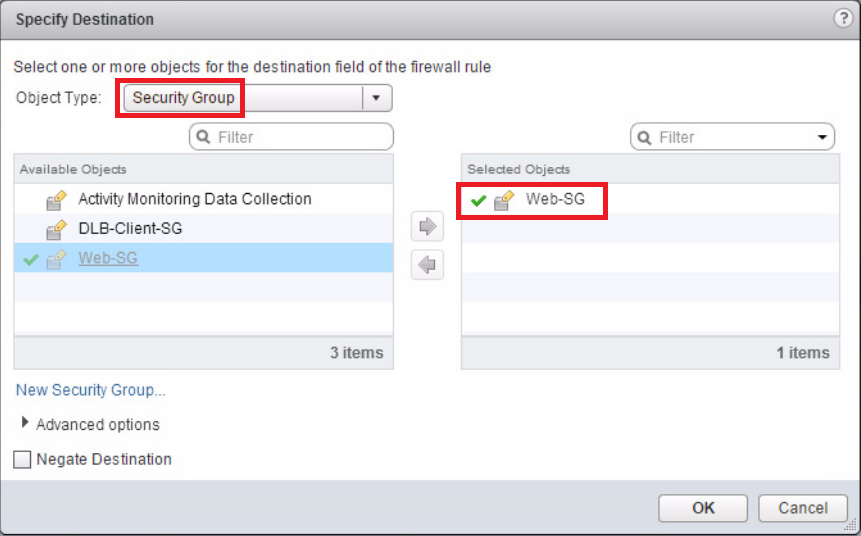Click the Cancel button

click(803, 508)
